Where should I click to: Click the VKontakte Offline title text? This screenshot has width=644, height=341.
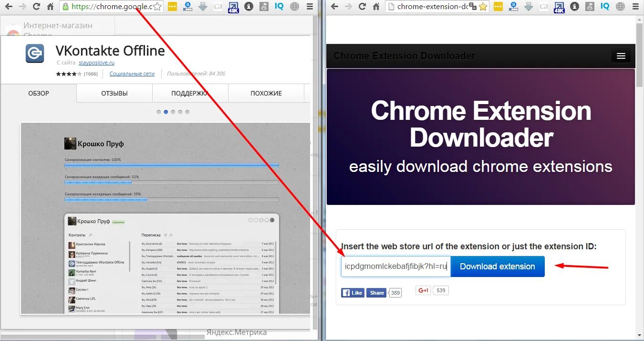[x=110, y=51]
